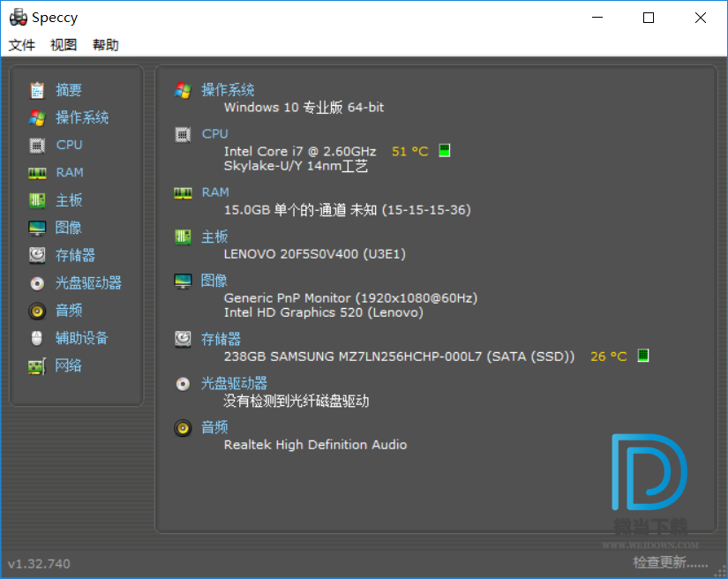The height and width of the screenshot is (579, 728).
Task: Click the Speccy app icon in title bar
Action: pyautogui.click(x=19, y=17)
